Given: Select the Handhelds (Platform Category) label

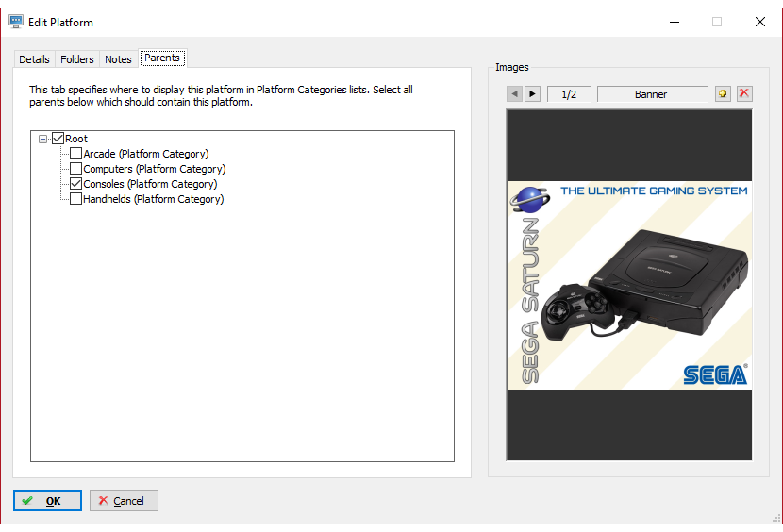Looking at the screenshot, I should (154, 199).
